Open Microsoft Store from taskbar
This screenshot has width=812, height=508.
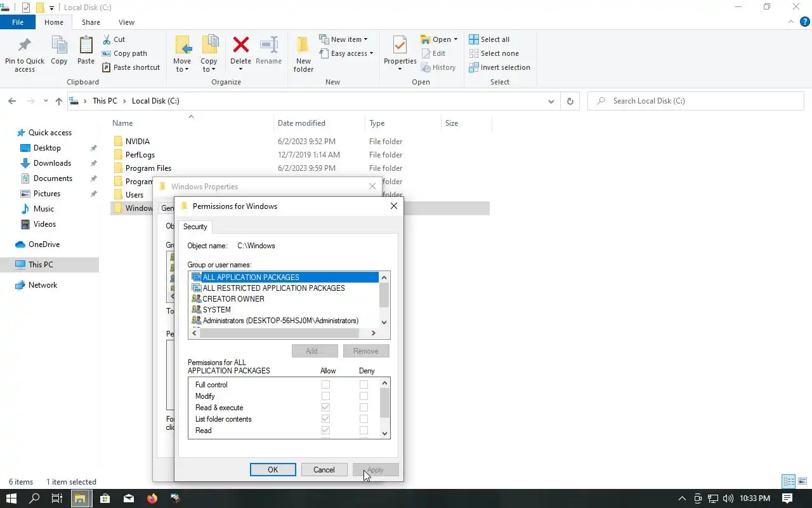point(105,498)
